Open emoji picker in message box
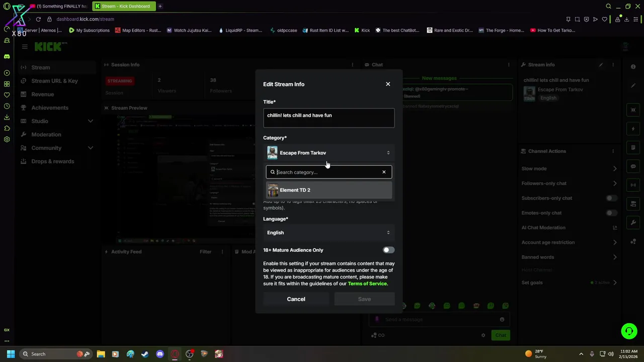644x362 pixels. pos(502,319)
